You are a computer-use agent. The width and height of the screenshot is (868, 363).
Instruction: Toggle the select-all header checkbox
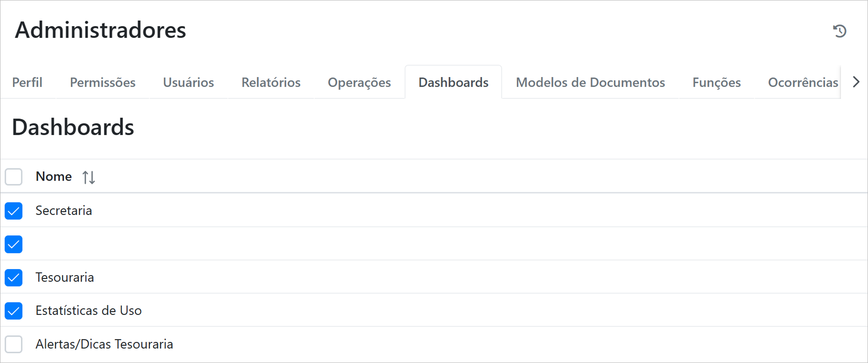coord(14,177)
